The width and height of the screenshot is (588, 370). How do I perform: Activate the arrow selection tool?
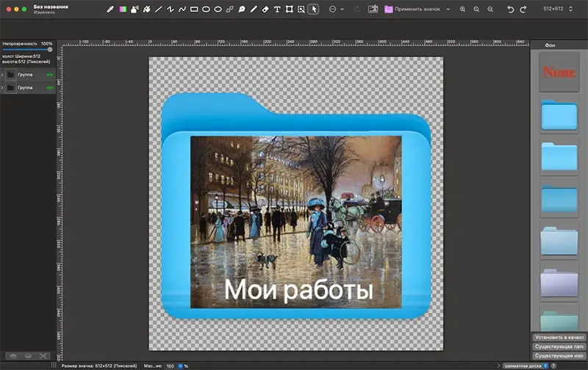313,9
